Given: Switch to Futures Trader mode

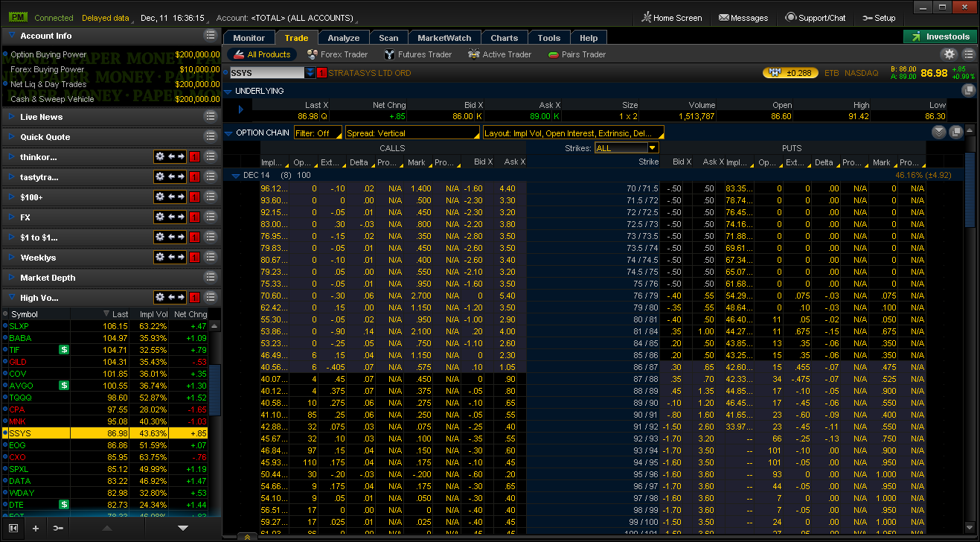Looking at the screenshot, I should click(418, 54).
